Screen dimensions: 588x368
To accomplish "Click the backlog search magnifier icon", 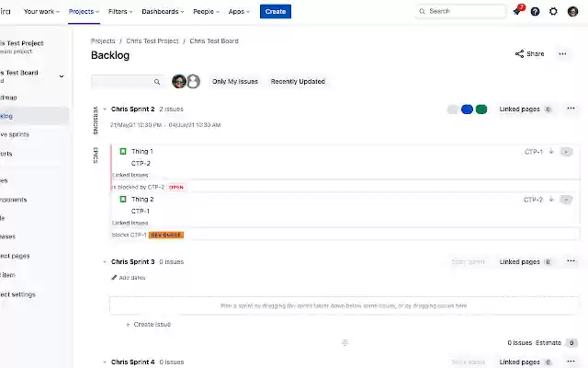I will (157, 82).
